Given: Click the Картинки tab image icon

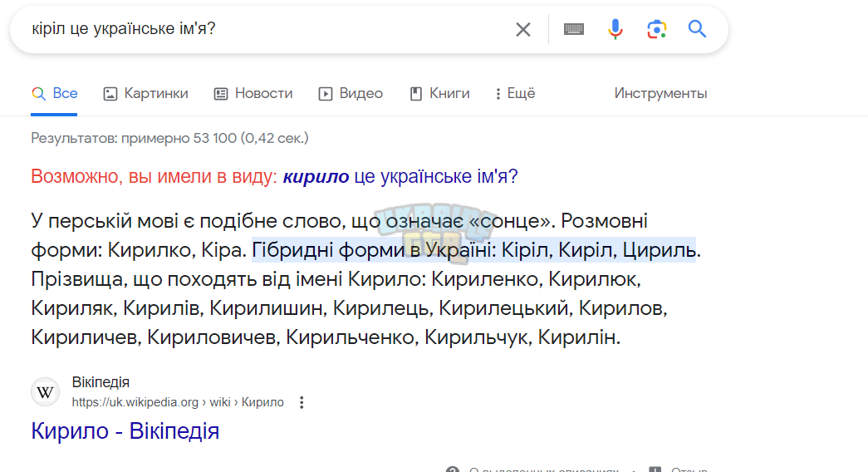Looking at the screenshot, I should pos(110,94).
